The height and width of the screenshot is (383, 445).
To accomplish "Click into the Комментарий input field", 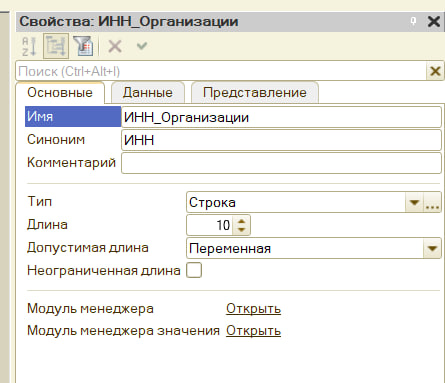I will point(281,163).
